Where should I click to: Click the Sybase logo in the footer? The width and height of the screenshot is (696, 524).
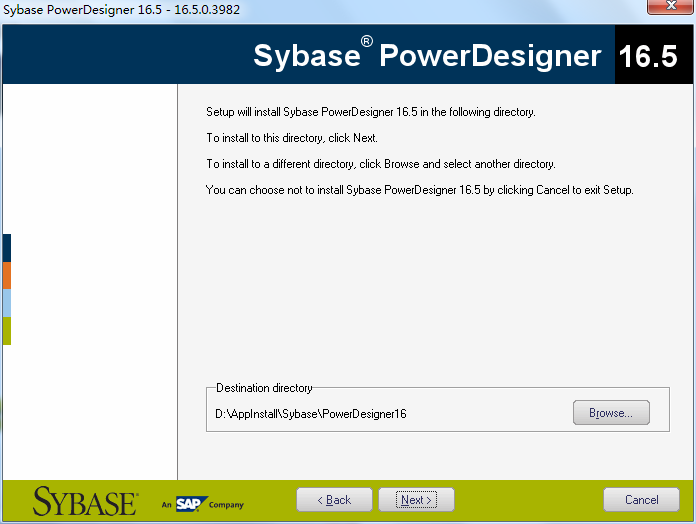click(x=85, y=501)
